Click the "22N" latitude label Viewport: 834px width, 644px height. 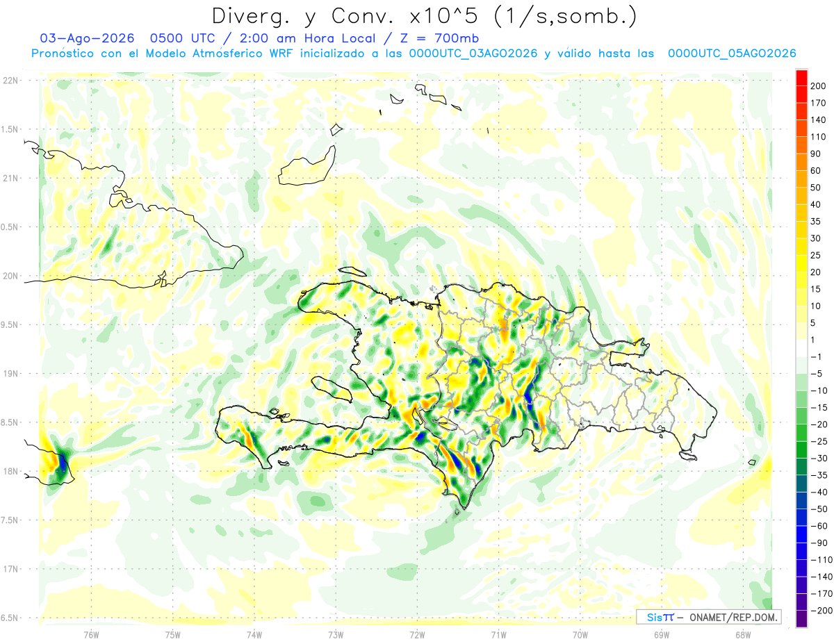(12, 81)
